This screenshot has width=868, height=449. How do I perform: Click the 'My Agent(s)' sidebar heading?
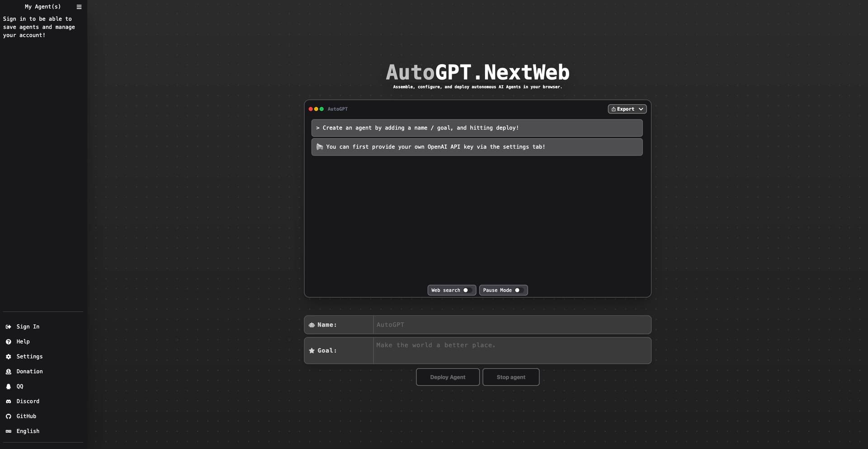point(42,7)
